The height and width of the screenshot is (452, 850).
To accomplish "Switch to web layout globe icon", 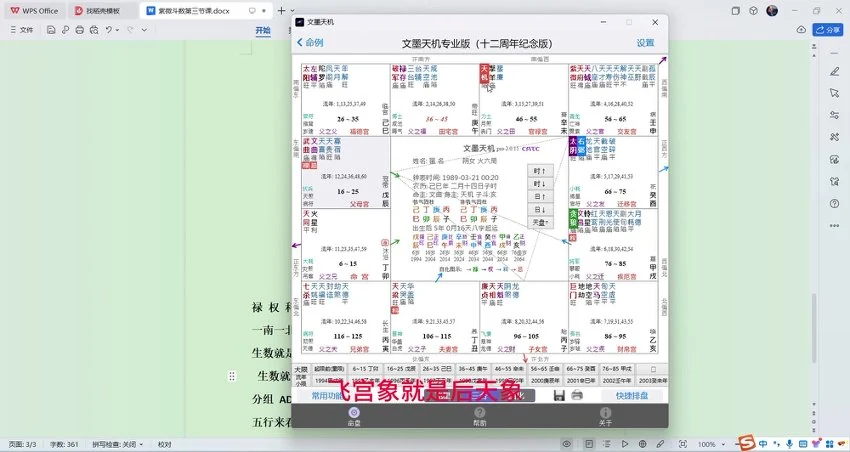I will (642, 444).
